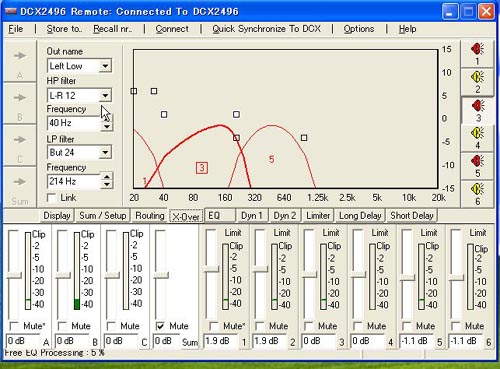Image resolution: width=500 pixels, height=369 pixels.
Task: Open the Recall nr.. menu
Action: tap(113, 29)
